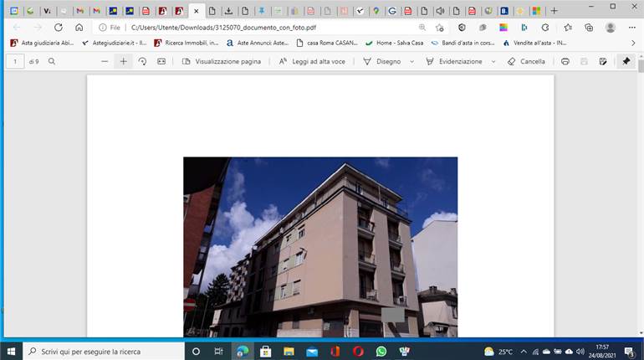Screen dimensions: 644x360
Task: Start Leggi ad alta voce
Action: (312, 61)
